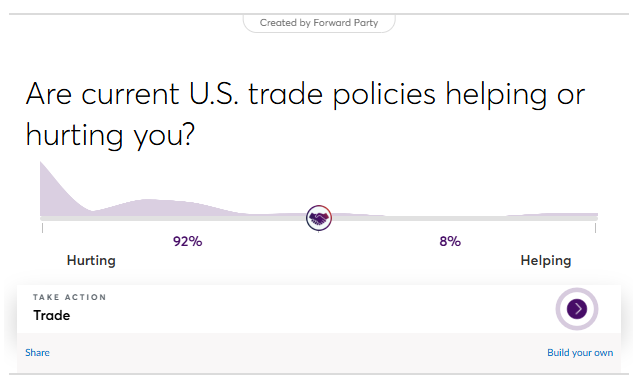This screenshot has width=633, height=378.
Task: Click the Share link
Action: [37, 353]
